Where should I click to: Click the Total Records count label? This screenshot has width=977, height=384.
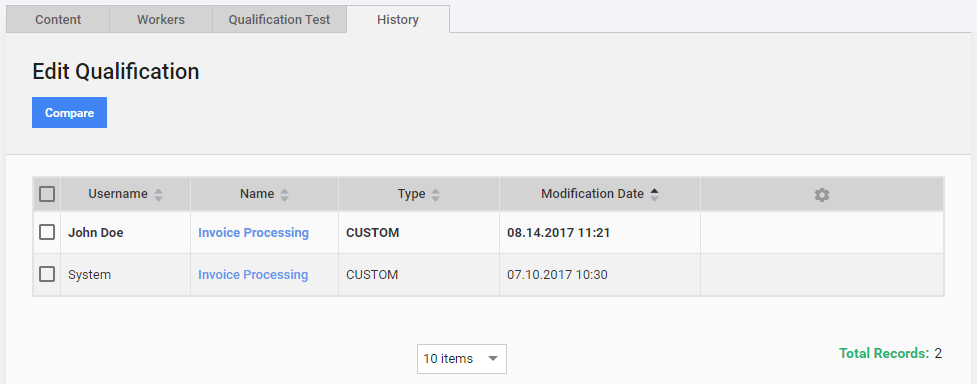(890, 353)
